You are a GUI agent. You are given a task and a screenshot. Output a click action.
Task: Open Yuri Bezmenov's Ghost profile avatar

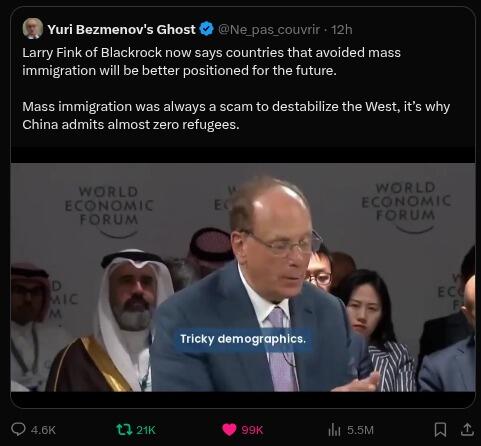pos(33,28)
